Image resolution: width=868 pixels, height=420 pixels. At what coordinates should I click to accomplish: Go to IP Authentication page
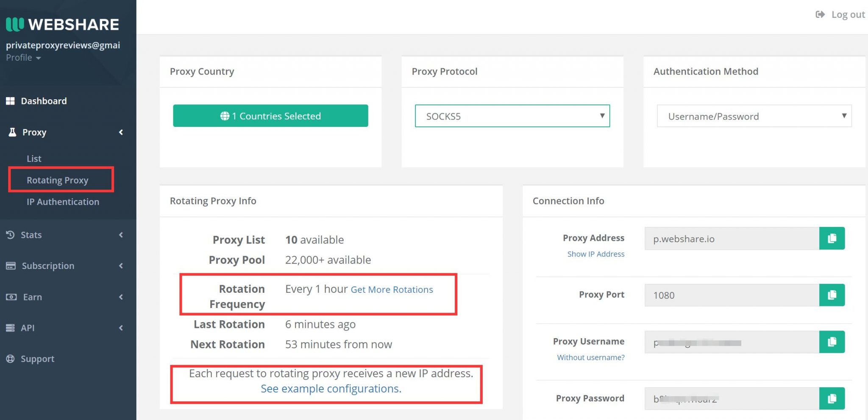pyautogui.click(x=63, y=202)
